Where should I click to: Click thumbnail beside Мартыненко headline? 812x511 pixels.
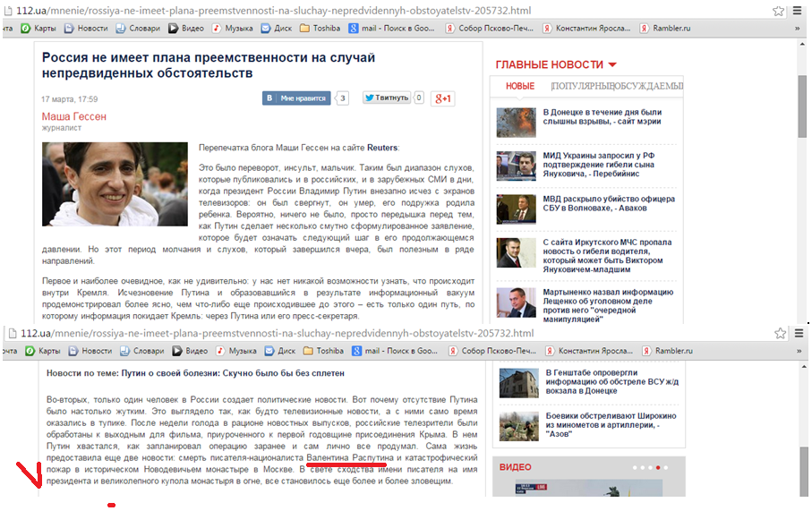[x=516, y=302]
